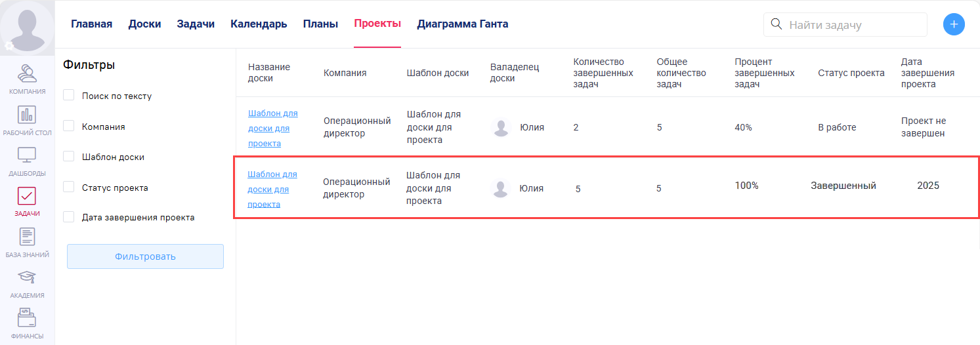Click the magnifier search icon

776,24
